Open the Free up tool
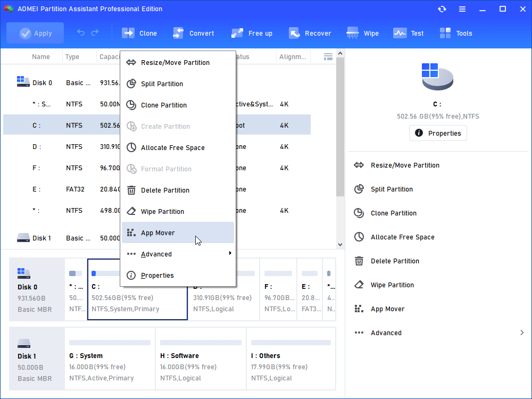Image resolution: width=532 pixels, height=399 pixels. (252, 33)
